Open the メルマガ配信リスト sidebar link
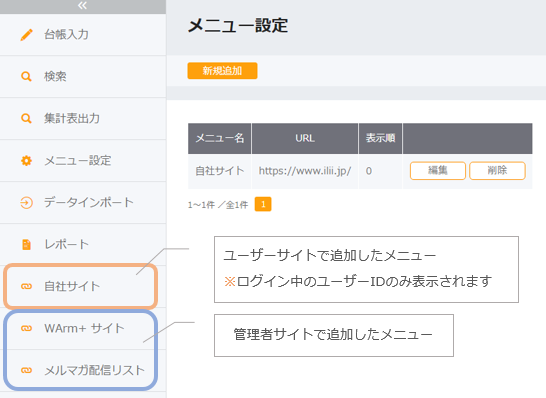The height and width of the screenshot is (398, 546). point(83,370)
